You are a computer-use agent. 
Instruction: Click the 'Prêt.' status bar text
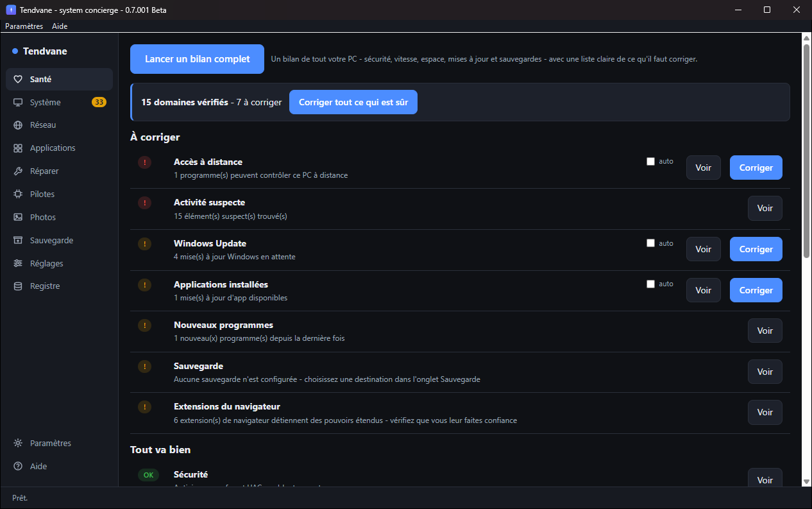20,498
